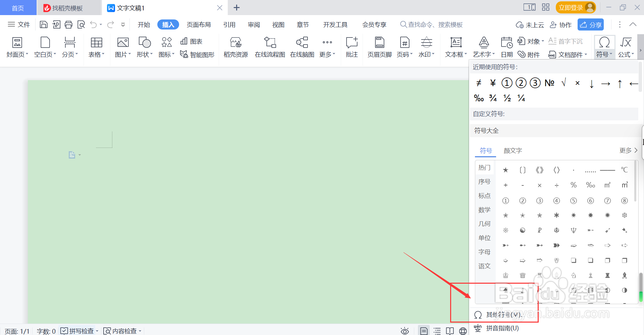Switch to the 开始 ribbon tab
Image resolution: width=644 pixels, height=335 pixels.
pos(144,24)
